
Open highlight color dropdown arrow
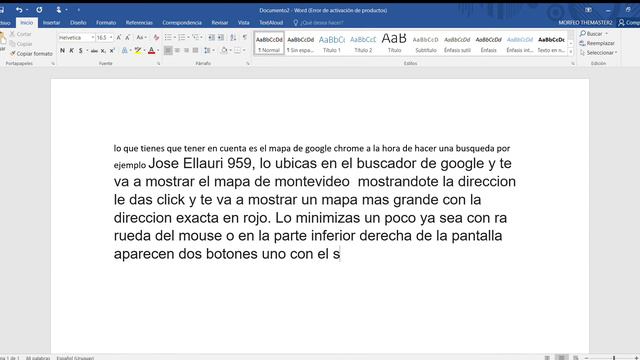[x=144, y=51]
